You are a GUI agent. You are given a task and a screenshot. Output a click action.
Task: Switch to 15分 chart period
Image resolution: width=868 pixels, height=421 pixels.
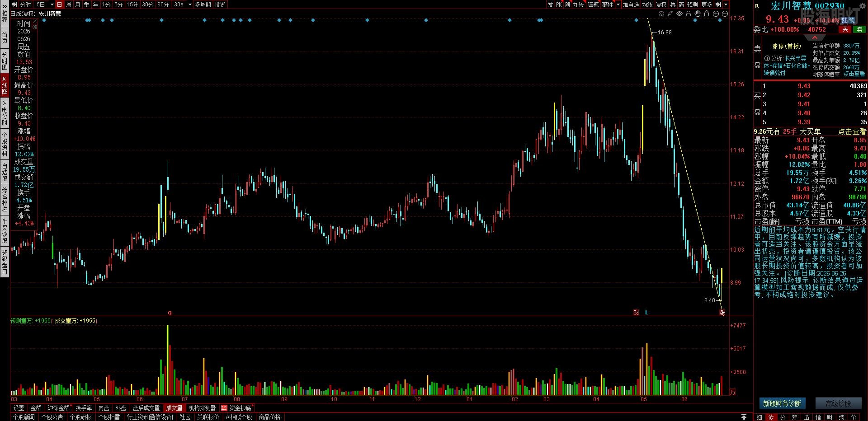point(132,5)
